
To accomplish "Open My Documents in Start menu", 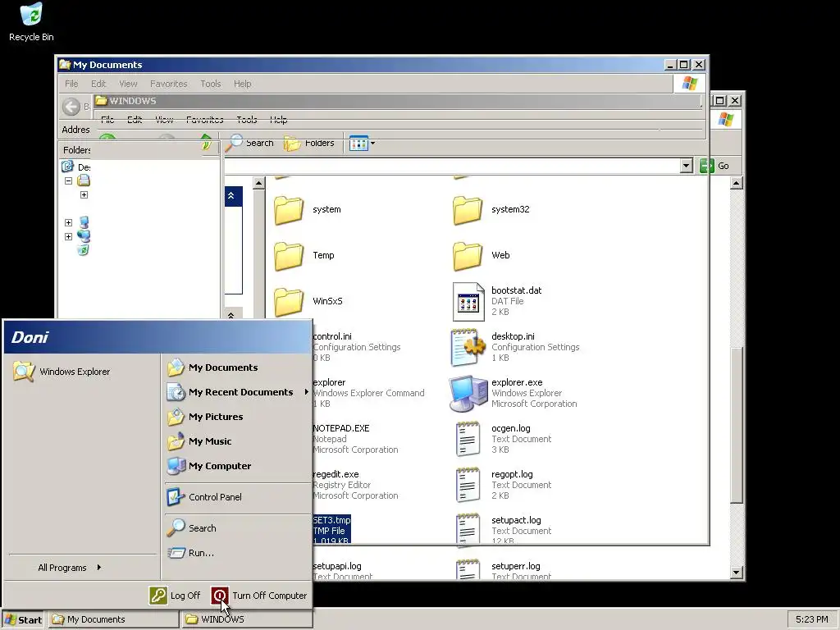I will point(212,367).
